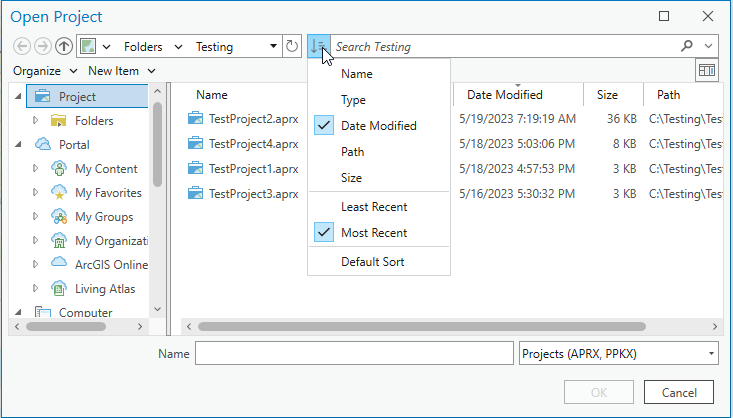Open the New Item menu button
The height and width of the screenshot is (418, 733).
tap(121, 71)
